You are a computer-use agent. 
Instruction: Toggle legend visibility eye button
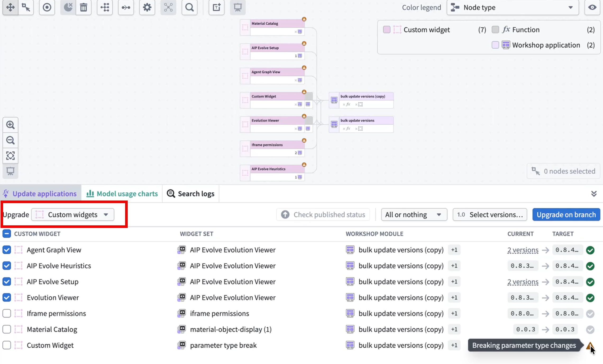click(592, 7)
